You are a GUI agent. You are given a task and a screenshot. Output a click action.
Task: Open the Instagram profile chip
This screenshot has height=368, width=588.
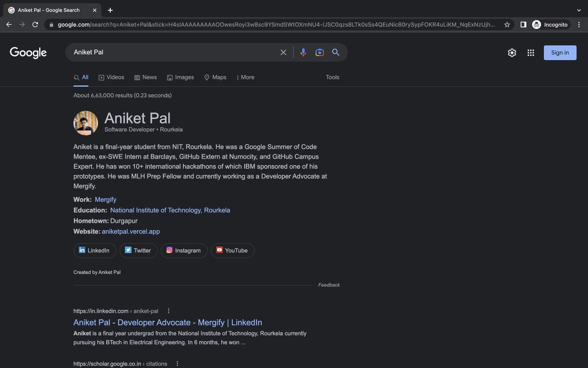click(184, 250)
